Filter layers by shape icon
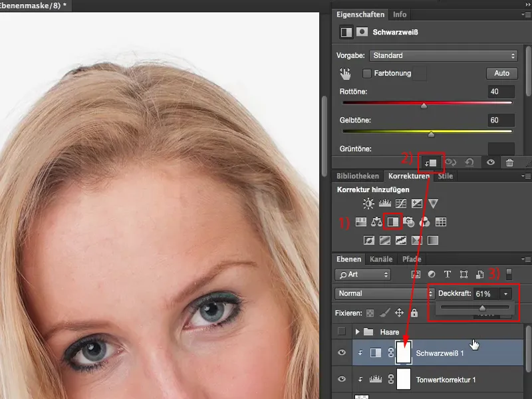The height and width of the screenshot is (399, 532). click(x=464, y=275)
